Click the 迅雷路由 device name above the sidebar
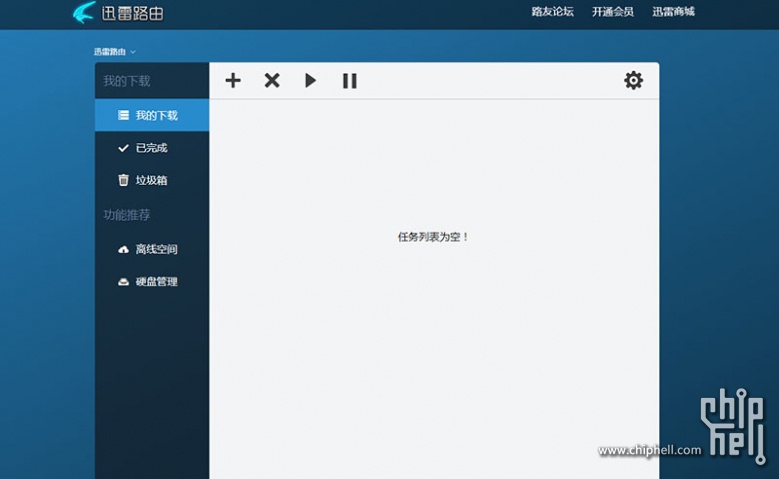 (110, 52)
